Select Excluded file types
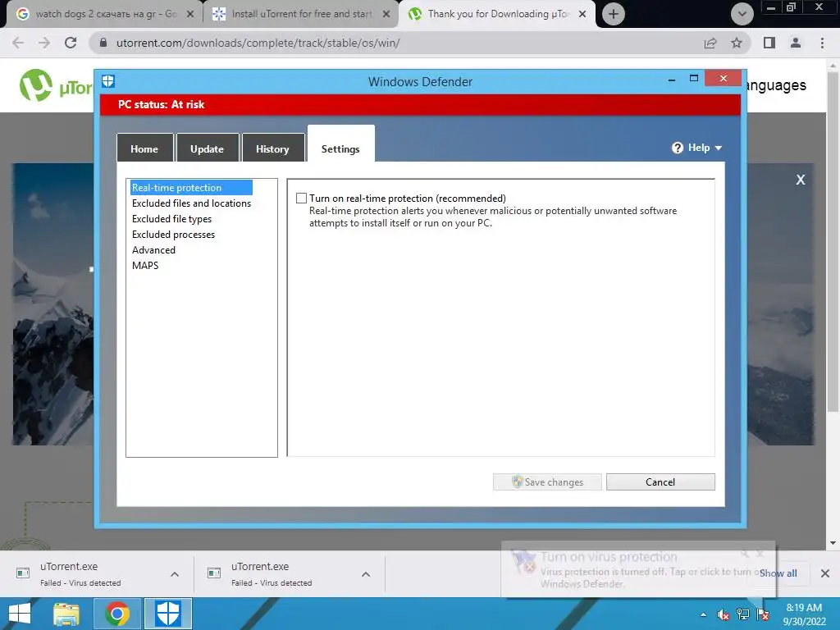This screenshot has height=630, width=840. point(171,218)
